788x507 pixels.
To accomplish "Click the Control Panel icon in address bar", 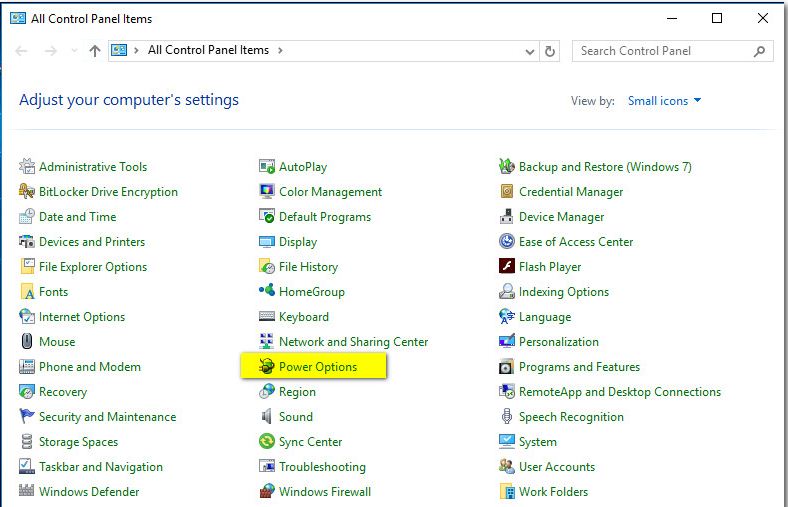I will click(119, 50).
